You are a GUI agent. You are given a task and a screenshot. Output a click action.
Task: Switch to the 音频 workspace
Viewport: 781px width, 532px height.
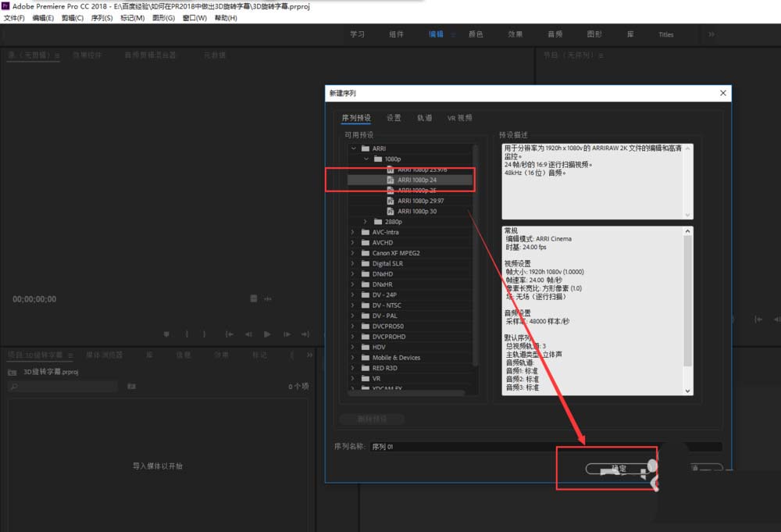[x=555, y=34]
